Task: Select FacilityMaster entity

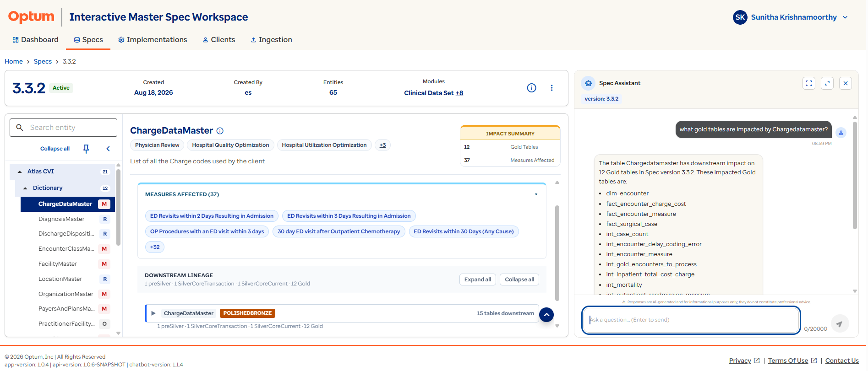Action: coord(58,264)
